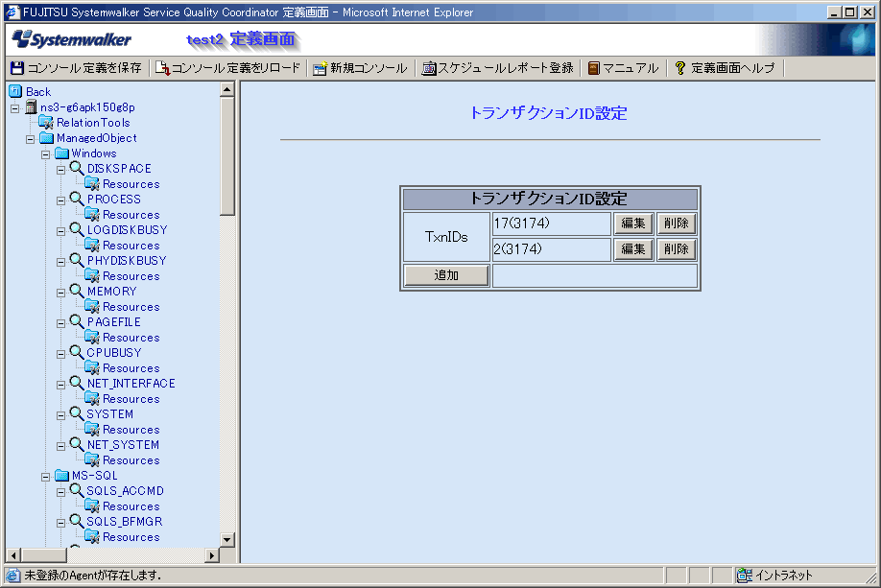
Task: Click the Back icon in the tree
Action: pyautogui.click(x=15, y=91)
